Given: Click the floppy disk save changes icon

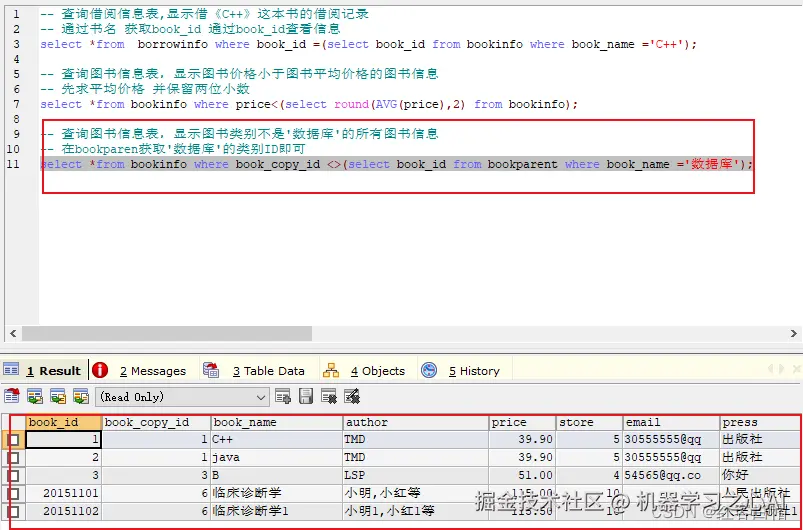Looking at the screenshot, I should coord(306,396).
